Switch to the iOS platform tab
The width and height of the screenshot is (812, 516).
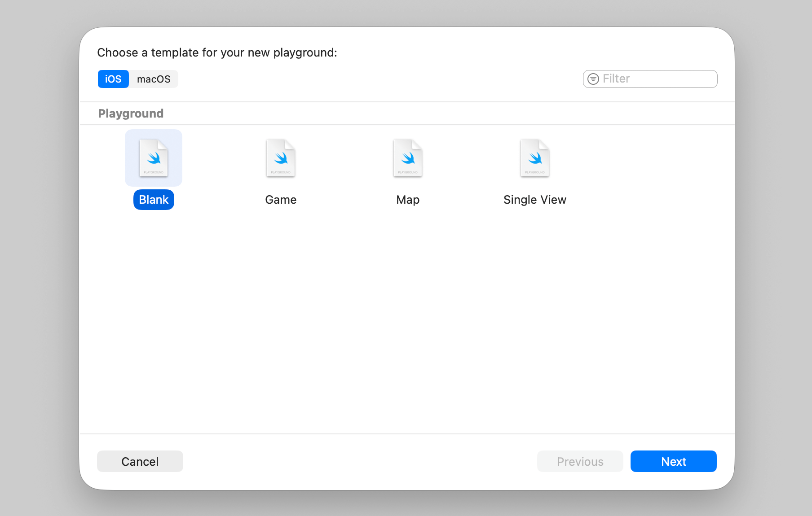[x=113, y=79]
